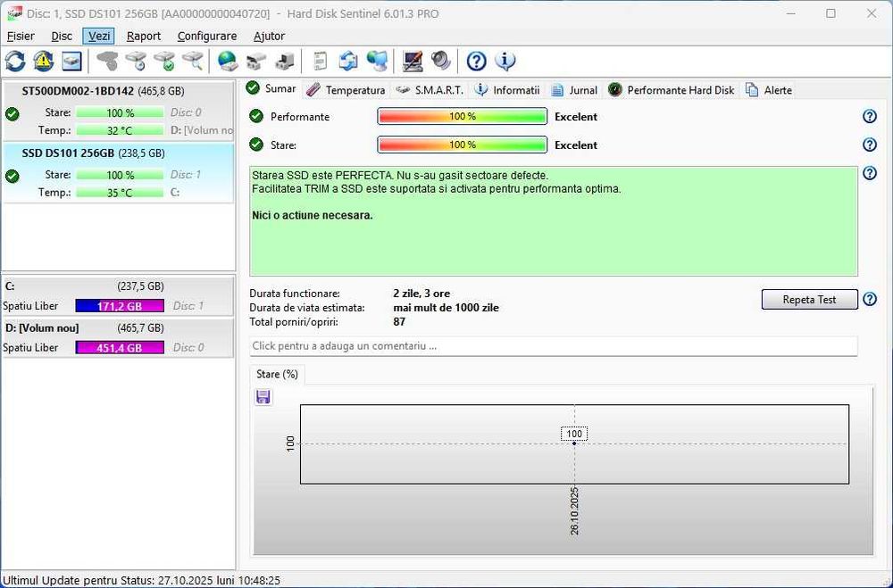
Task: Click the warning refresh toolbar icon
Action: 43,61
